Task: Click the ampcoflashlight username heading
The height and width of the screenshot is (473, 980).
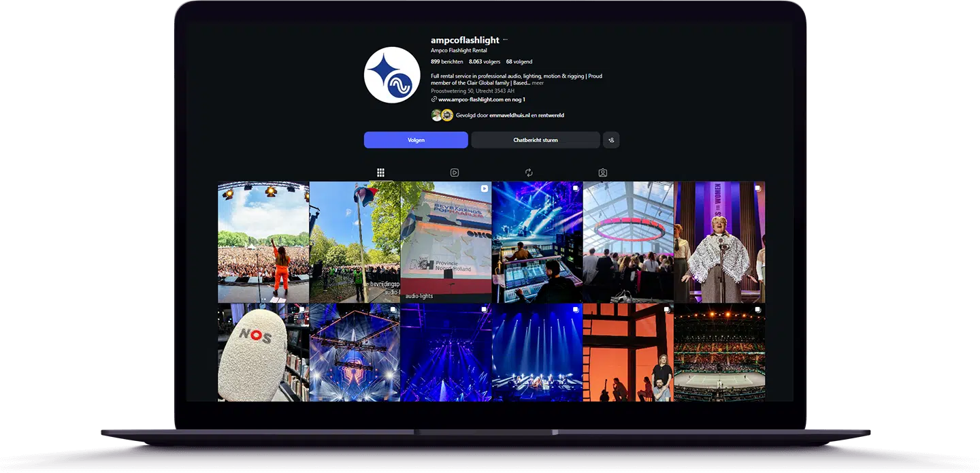Action: click(x=465, y=40)
